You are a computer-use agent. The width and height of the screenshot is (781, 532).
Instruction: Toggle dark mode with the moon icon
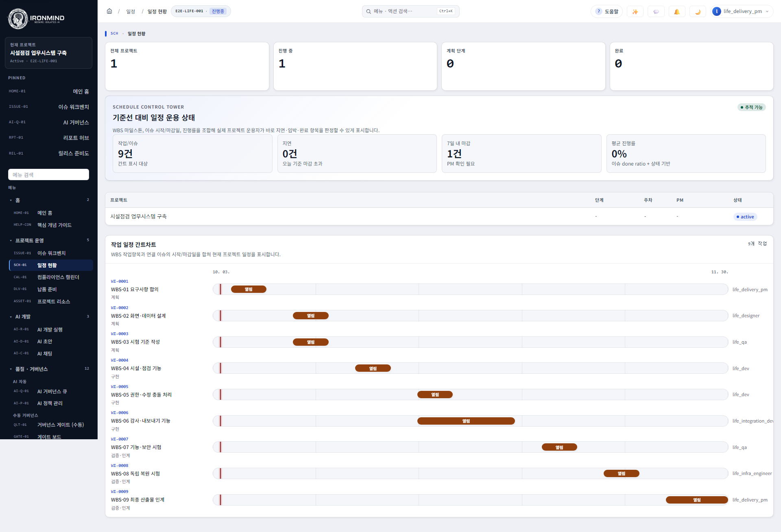pos(698,11)
